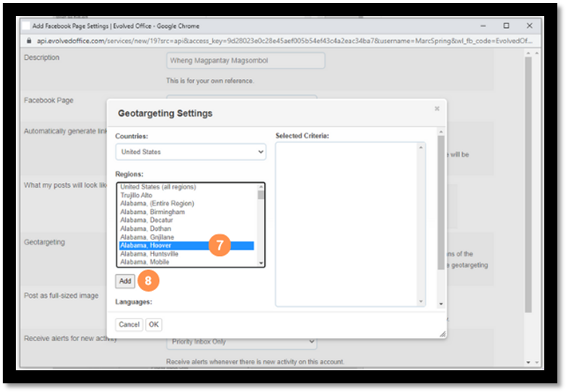566x392 pixels.
Task: Select 'United States (all regions)' in Regions list
Action: [158, 187]
